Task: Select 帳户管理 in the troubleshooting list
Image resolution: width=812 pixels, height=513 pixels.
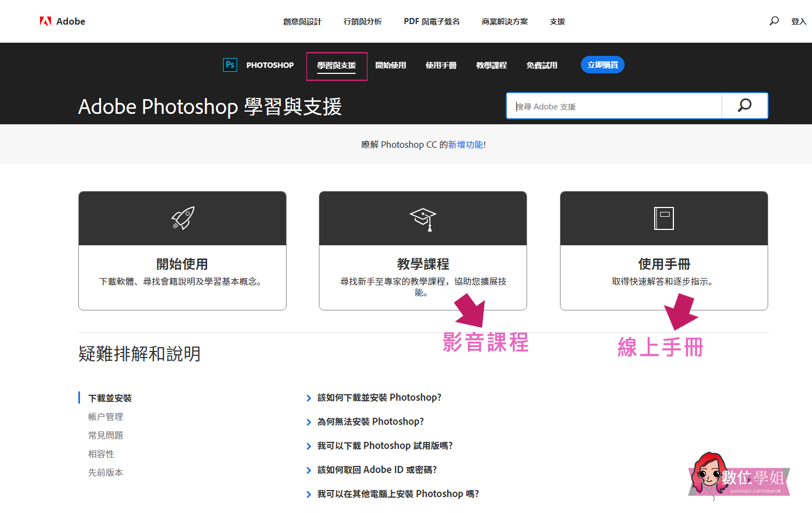Action: [x=106, y=417]
